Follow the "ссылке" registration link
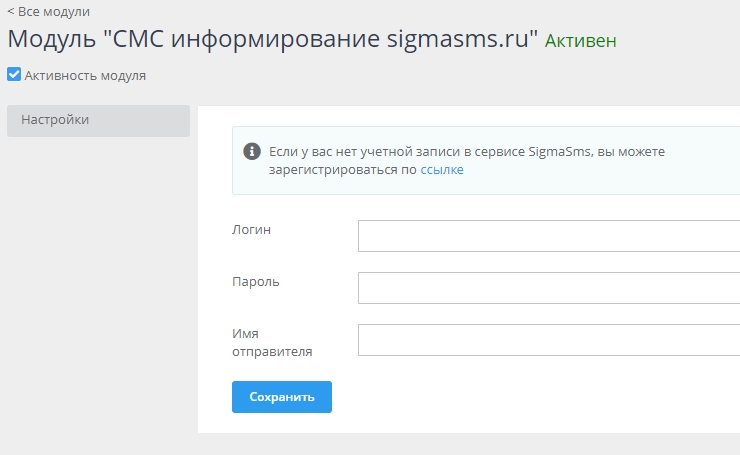 (442, 170)
